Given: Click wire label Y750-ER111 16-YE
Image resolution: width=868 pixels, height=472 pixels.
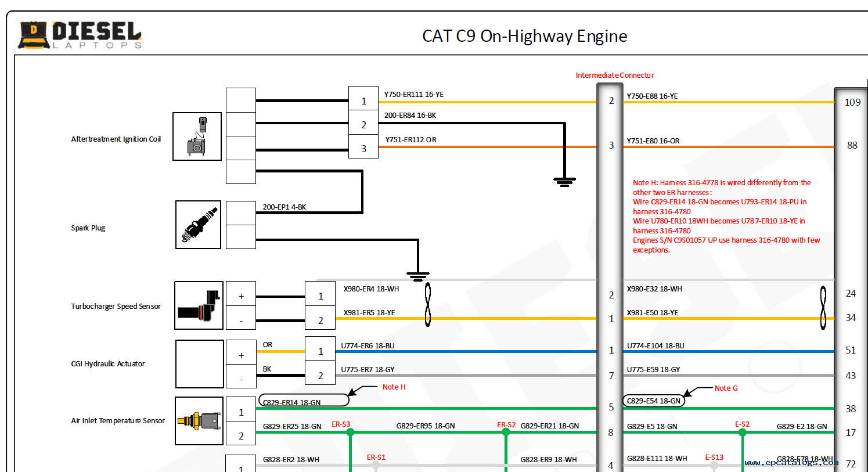Looking at the screenshot, I should 413,94.
